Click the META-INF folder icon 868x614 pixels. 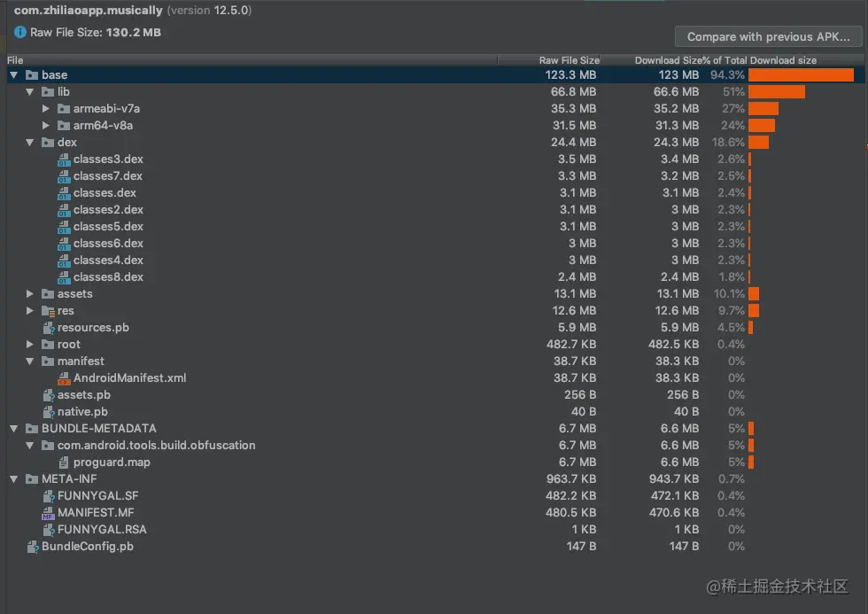[x=32, y=479]
